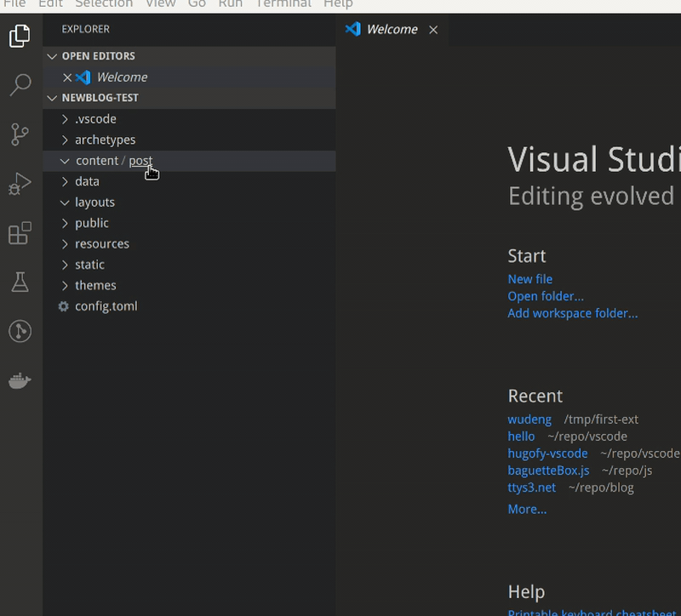This screenshot has width=681, height=616.
Task: Expand the .vscode folder
Action: pos(65,119)
